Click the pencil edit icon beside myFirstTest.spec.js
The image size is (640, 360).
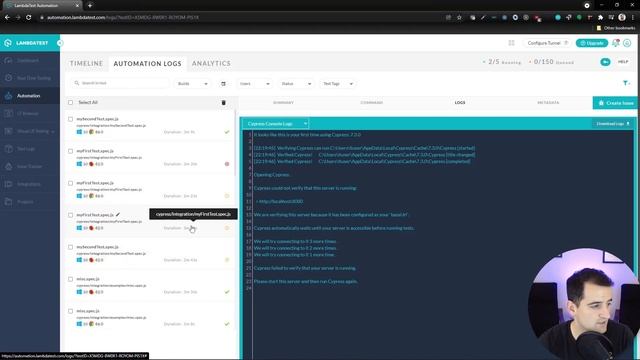[118, 214]
